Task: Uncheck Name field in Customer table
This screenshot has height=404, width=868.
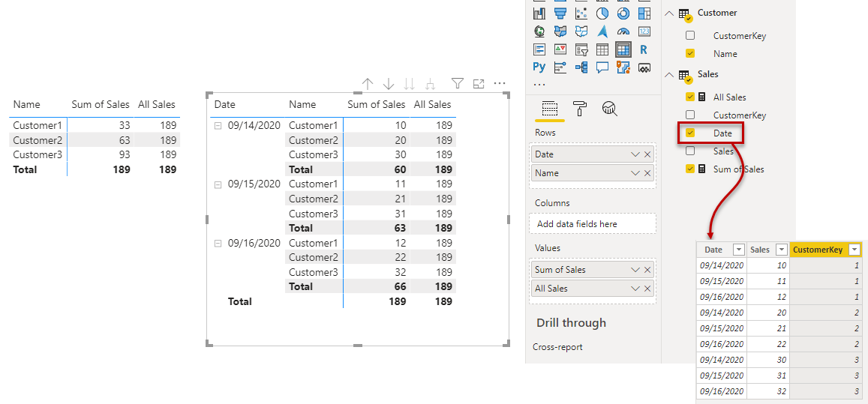Action: coord(690,54)
